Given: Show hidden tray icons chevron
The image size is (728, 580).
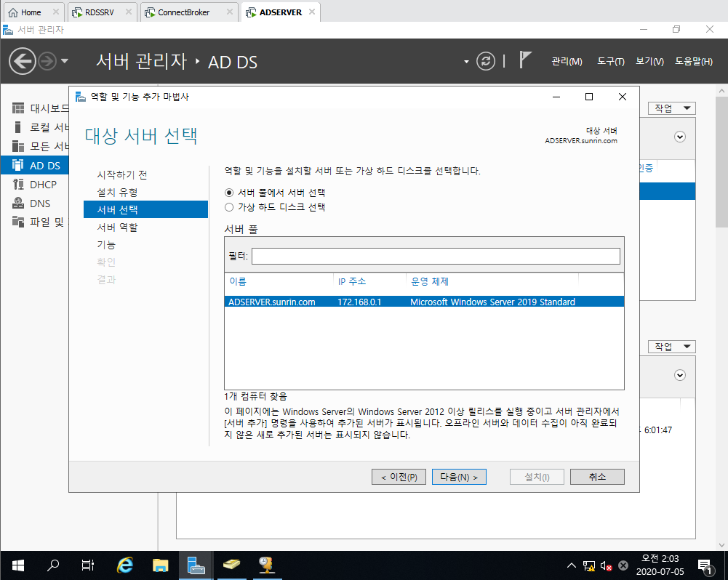Looking at the screenshot, I should 572,565.
